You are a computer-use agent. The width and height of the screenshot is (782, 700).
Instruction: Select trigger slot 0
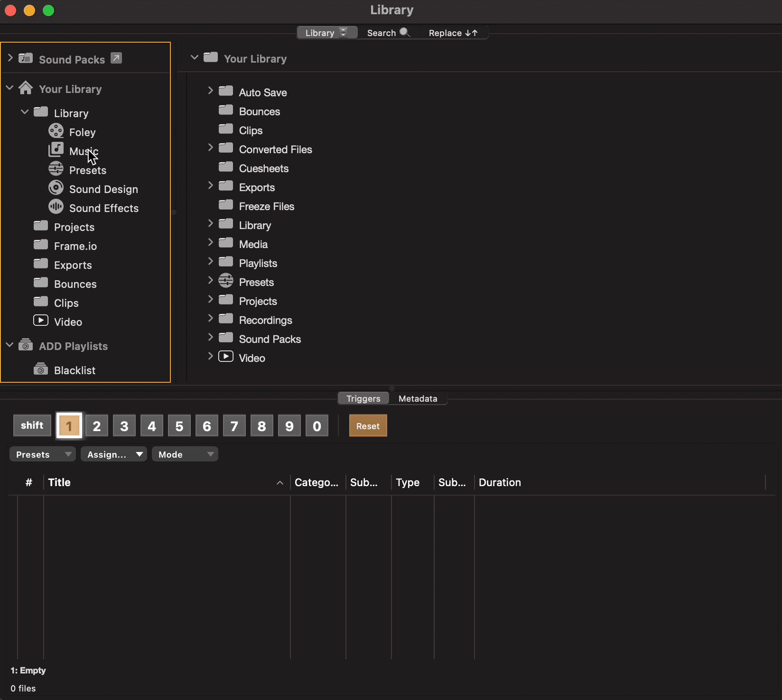[317, 425]
